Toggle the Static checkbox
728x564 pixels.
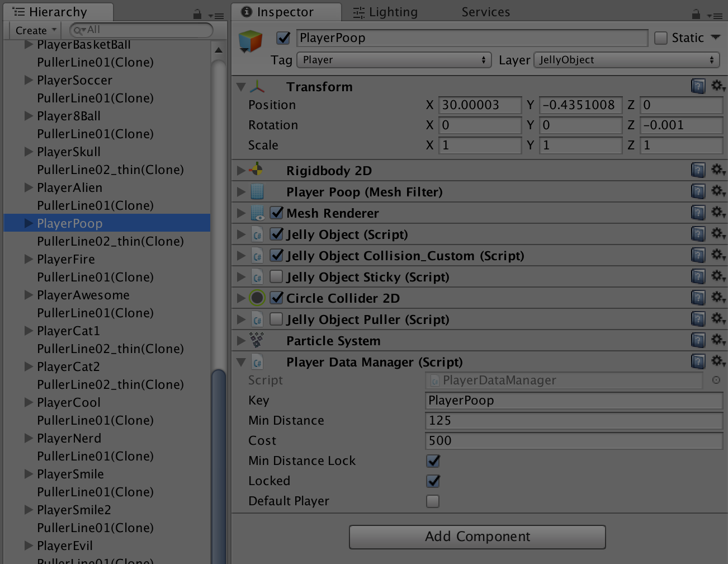[x=661, y=37]
